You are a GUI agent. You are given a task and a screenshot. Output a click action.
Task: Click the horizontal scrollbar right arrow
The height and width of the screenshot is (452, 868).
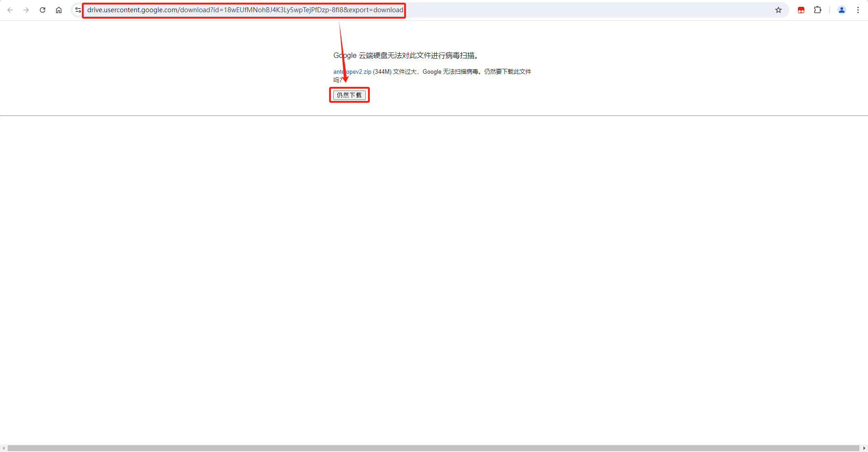pos(864,448)
